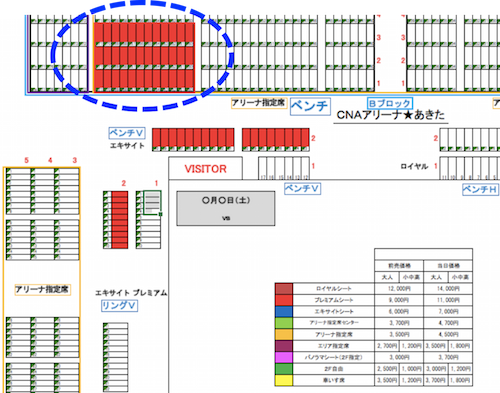Click the magenta パノラマシート swatch

pyautogui.click(x=284, y=357)
